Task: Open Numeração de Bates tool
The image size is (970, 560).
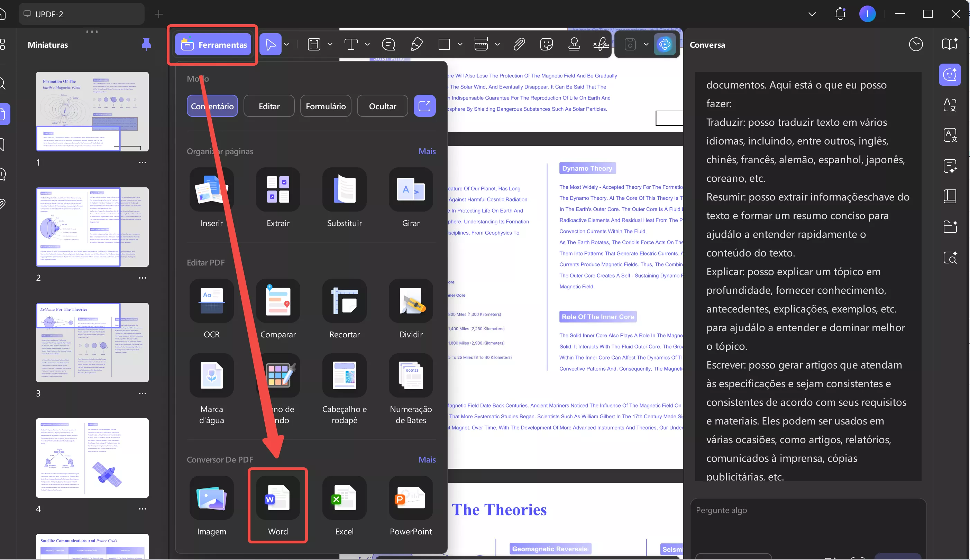Action: 411,375
